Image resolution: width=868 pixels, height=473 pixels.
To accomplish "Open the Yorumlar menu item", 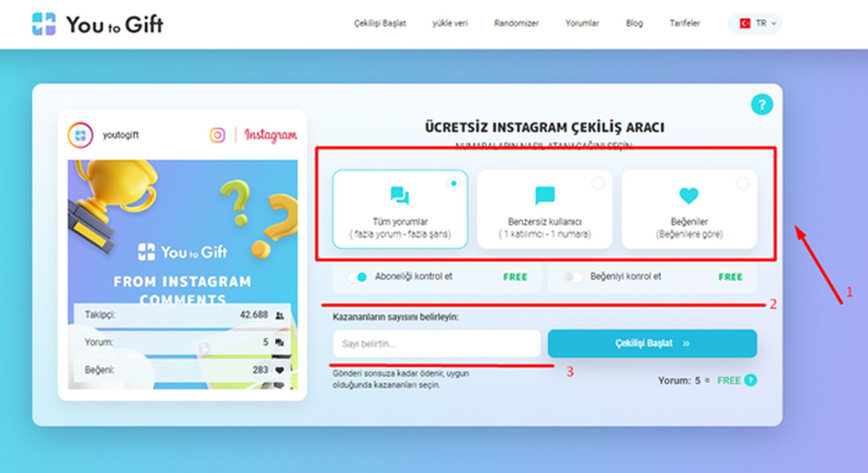I will click(582, 24).
